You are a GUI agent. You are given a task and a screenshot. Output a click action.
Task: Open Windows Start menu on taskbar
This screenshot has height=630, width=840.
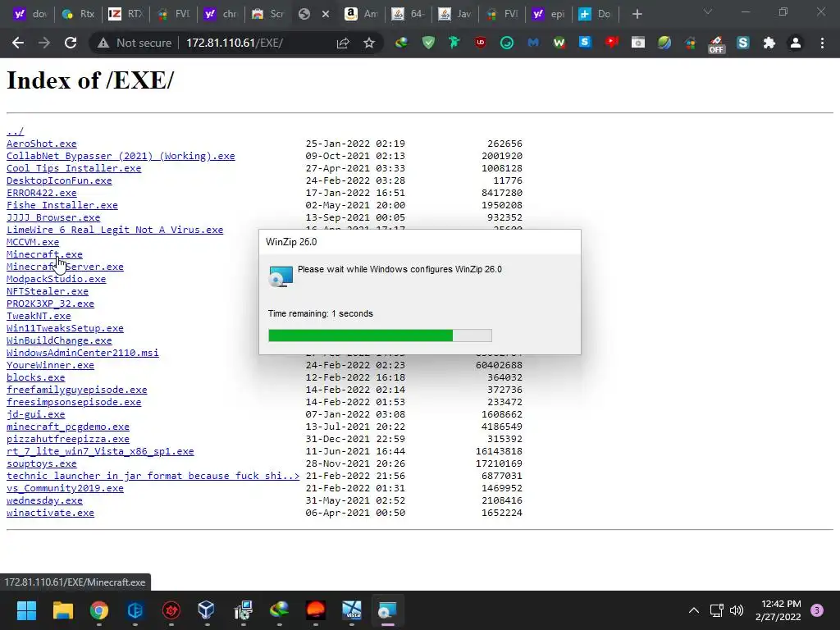[x=26, y=609]
